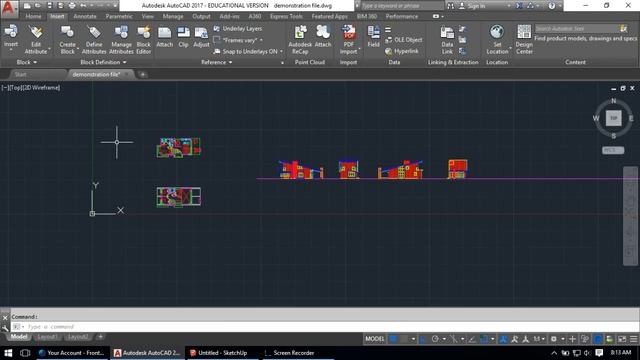Select the Clip reference tool
Image resolution: width=640 pixels, height=360 pixels.
click(184, 37)
